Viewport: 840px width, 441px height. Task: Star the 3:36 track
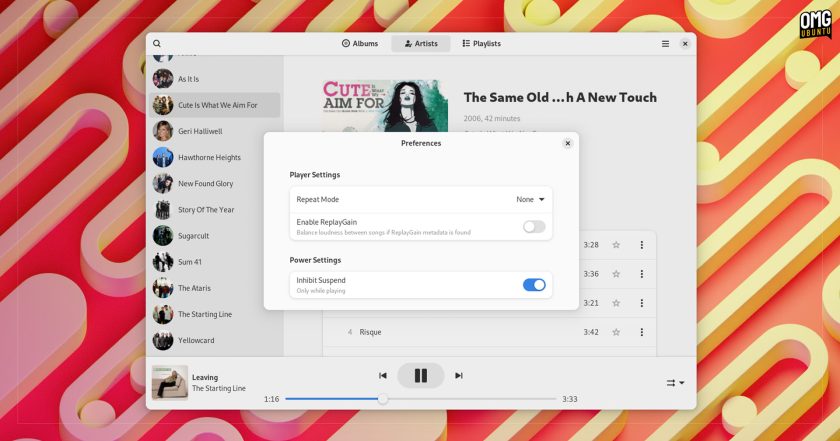pos(616,274)
